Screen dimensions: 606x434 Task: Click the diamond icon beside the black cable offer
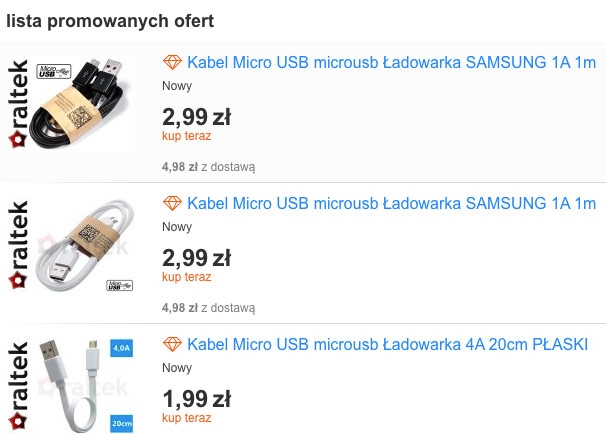[x=172, y=62]
